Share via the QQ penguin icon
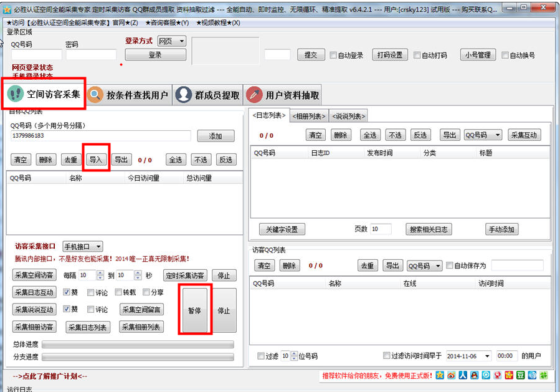 pyautogui.click(x=474, y=375)
